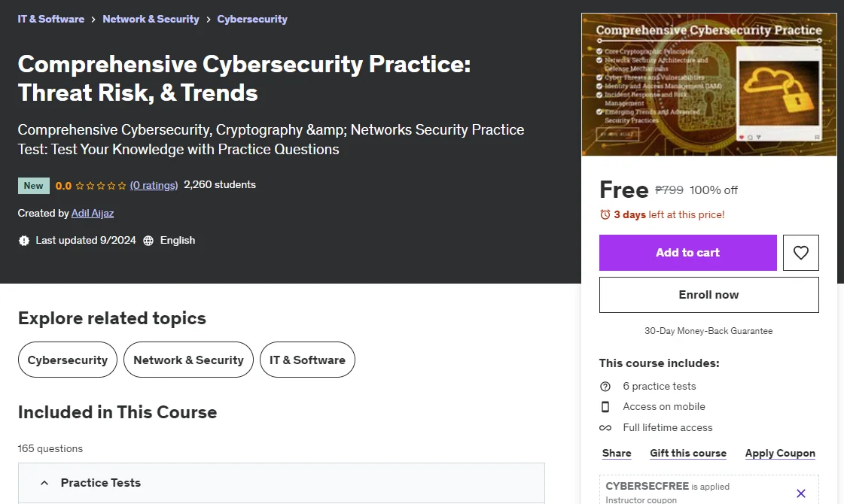Viewport: 844px width, 504px height.
Task: Click the globe icon beside English
Action: pos(148,241)
